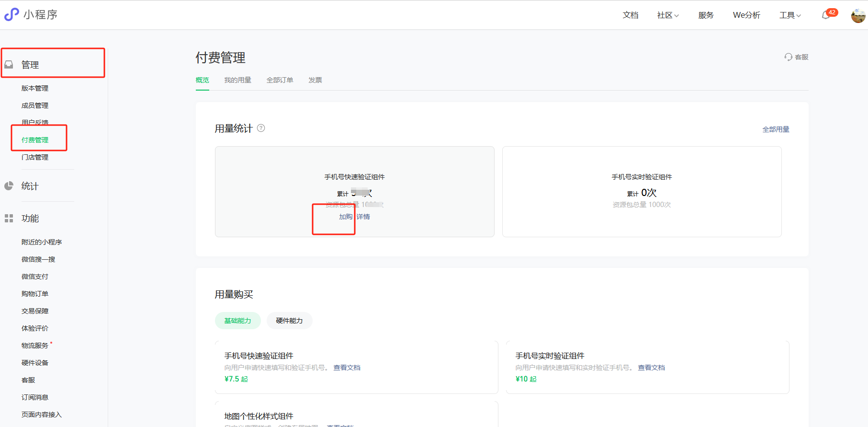The height and width of the screenshot is (427, 868).
Task: Select the 手机号实时验证组件 usage statistics card
Action: tap(642, 192)
